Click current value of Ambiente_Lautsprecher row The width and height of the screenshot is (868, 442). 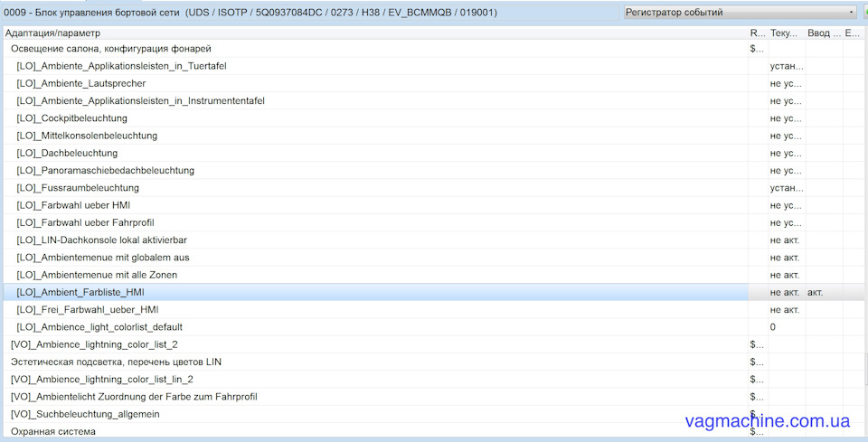(x=786, y=83)
